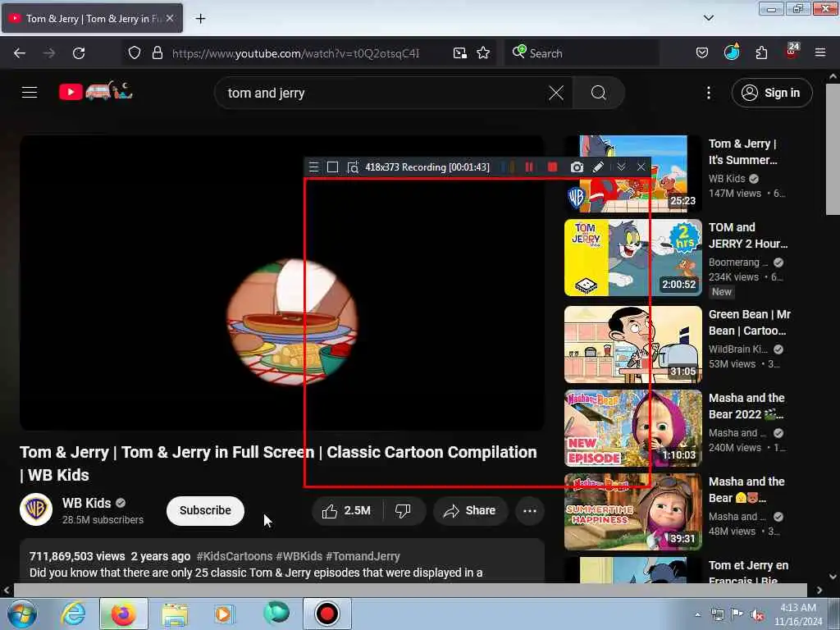Open the Windows Start menu
The width and height of the screenshot is (840, 630).
(21, 614)
